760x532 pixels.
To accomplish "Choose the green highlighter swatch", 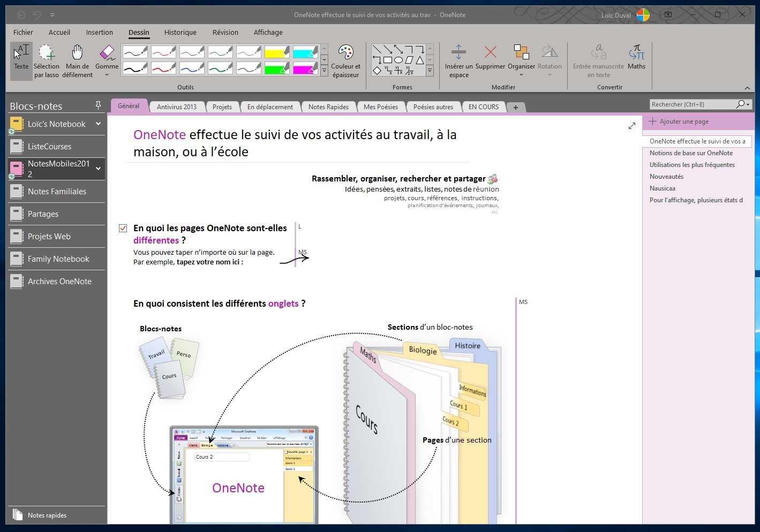I will coord(277,69).
